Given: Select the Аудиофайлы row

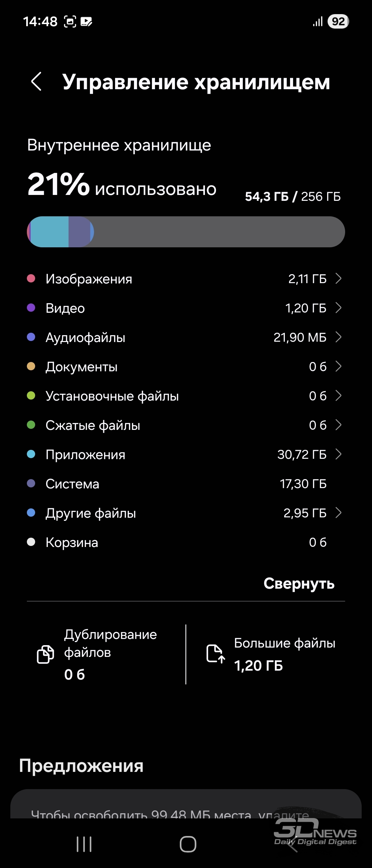Looking at the screenshot, I should pos(186,337).
